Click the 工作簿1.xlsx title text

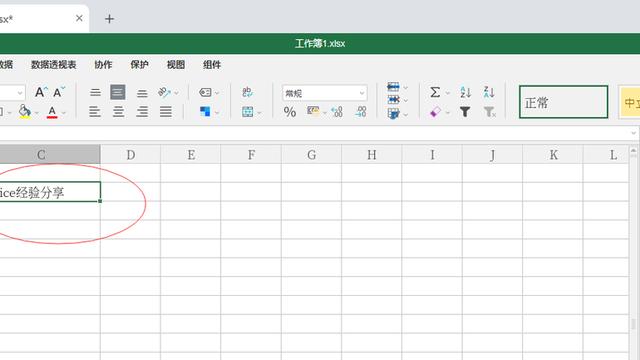[320, 43]
